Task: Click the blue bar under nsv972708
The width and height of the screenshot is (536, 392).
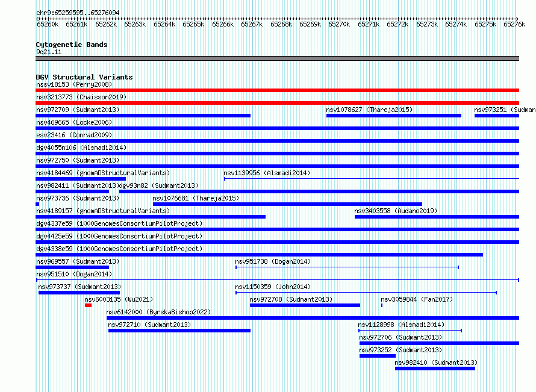Action: [305, 305]
